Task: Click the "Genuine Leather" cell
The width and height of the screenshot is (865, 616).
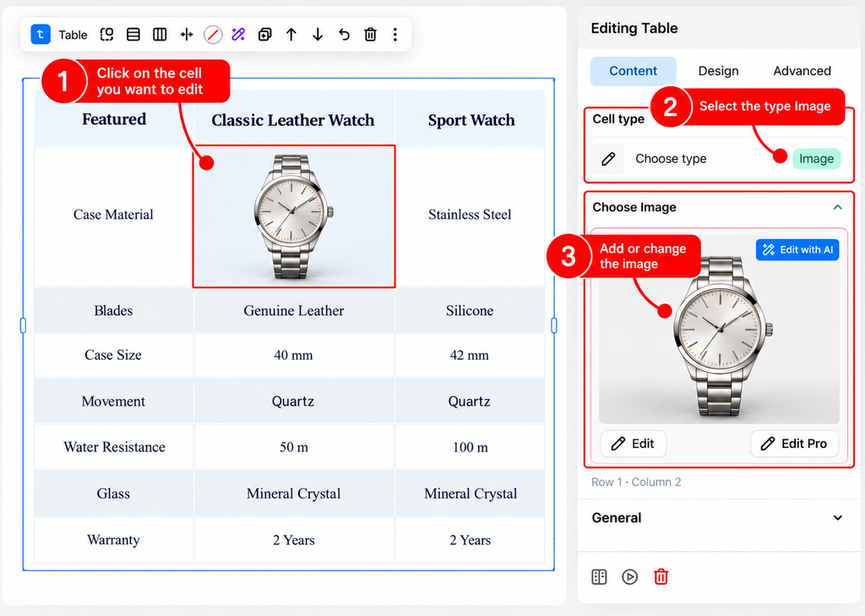Action: [x=294, y=311]
